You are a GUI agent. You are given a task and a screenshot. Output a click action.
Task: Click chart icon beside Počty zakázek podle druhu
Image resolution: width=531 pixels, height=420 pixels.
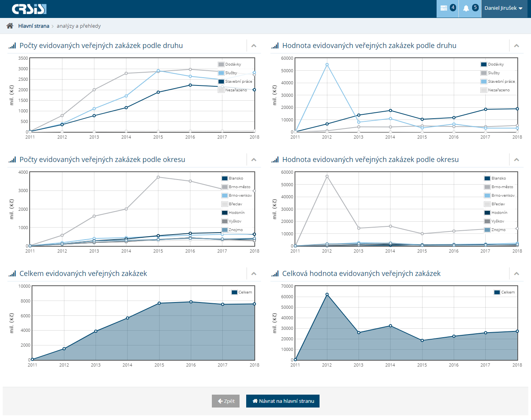pyautogui.click(x=12, y=46)
